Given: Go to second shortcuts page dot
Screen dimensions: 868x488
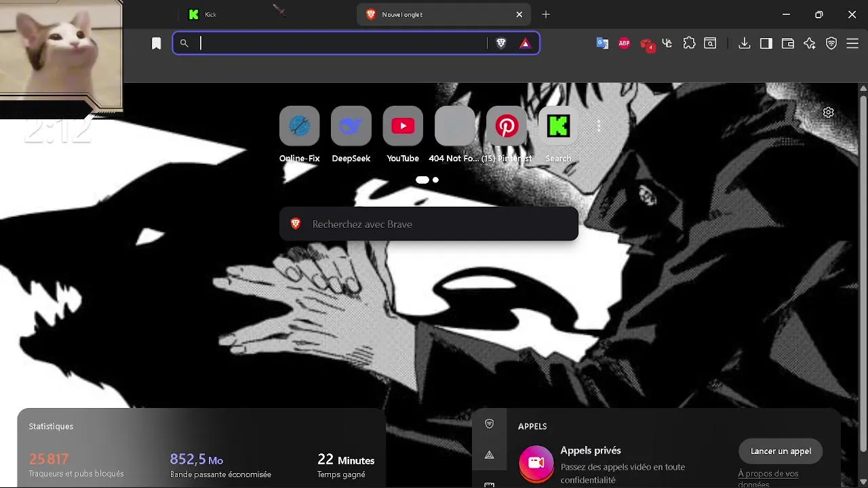Looking at the screenshot, I should tap(435, 180).
